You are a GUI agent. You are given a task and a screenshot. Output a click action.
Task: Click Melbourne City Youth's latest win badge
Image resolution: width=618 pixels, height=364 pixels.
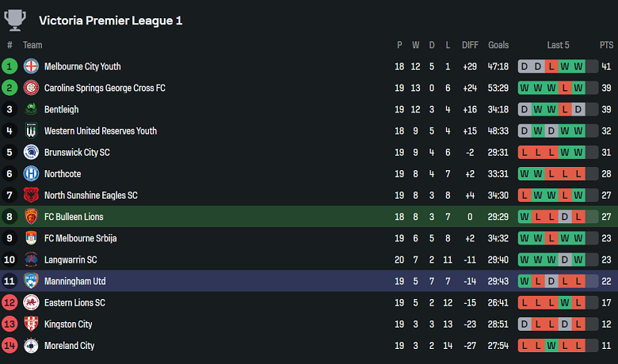click(578, 66)
